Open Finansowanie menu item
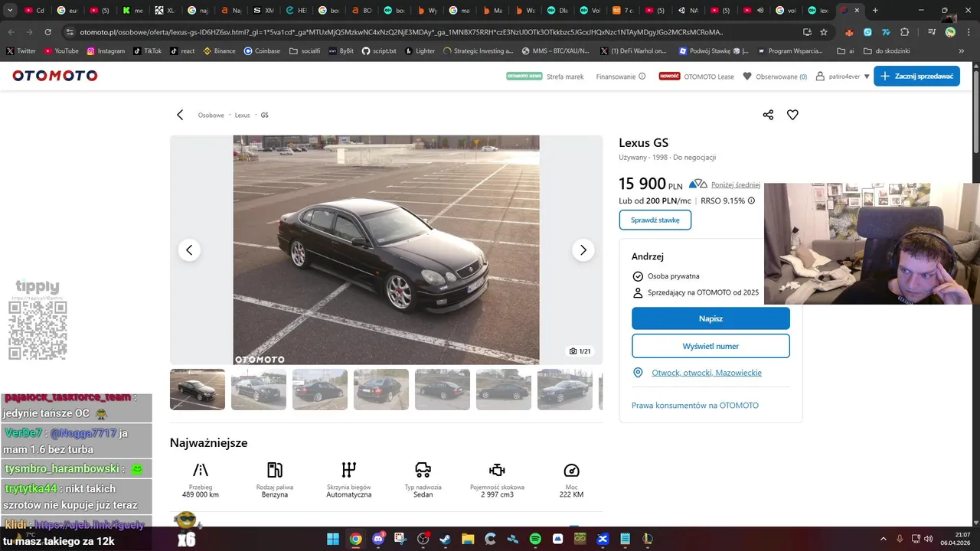 [x=616, y=77]
